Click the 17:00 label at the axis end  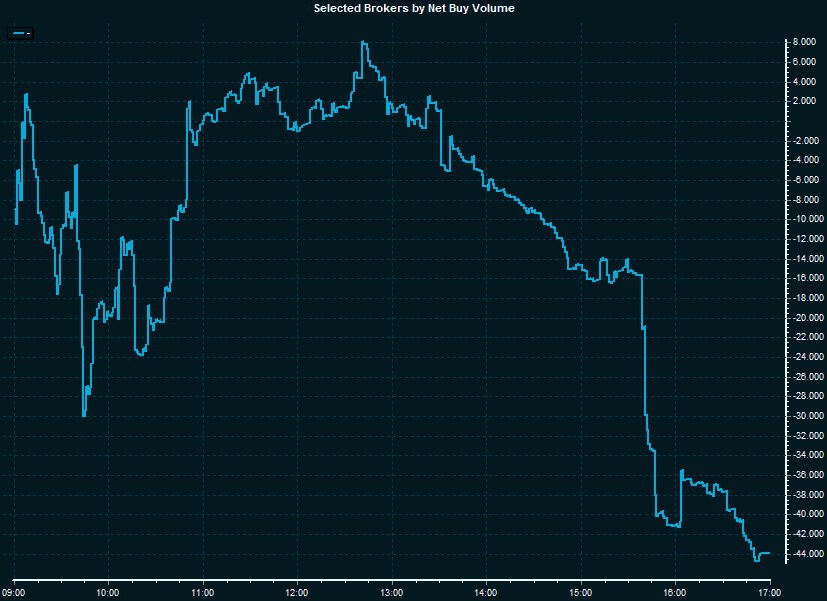click(x=769, y=592)
